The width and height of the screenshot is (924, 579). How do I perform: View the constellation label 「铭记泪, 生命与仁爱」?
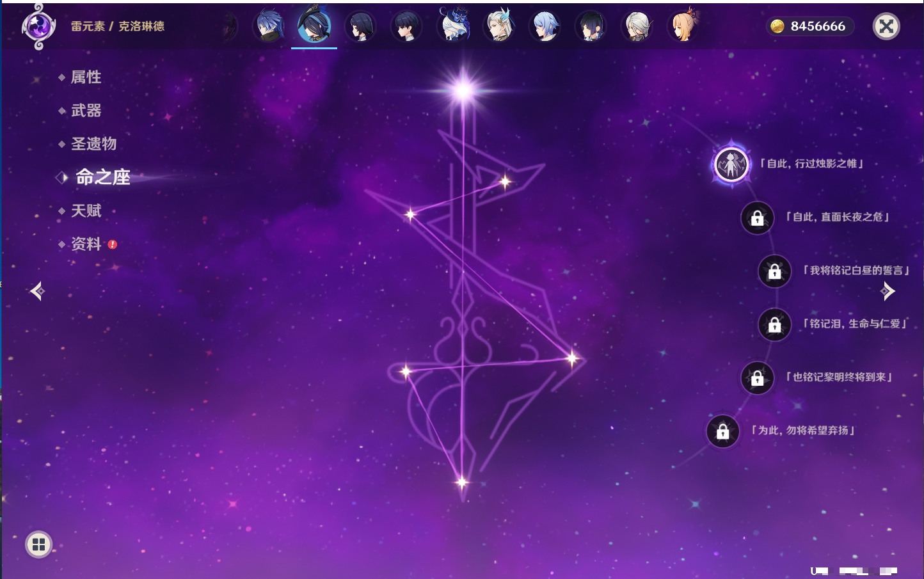pos(855,324)
